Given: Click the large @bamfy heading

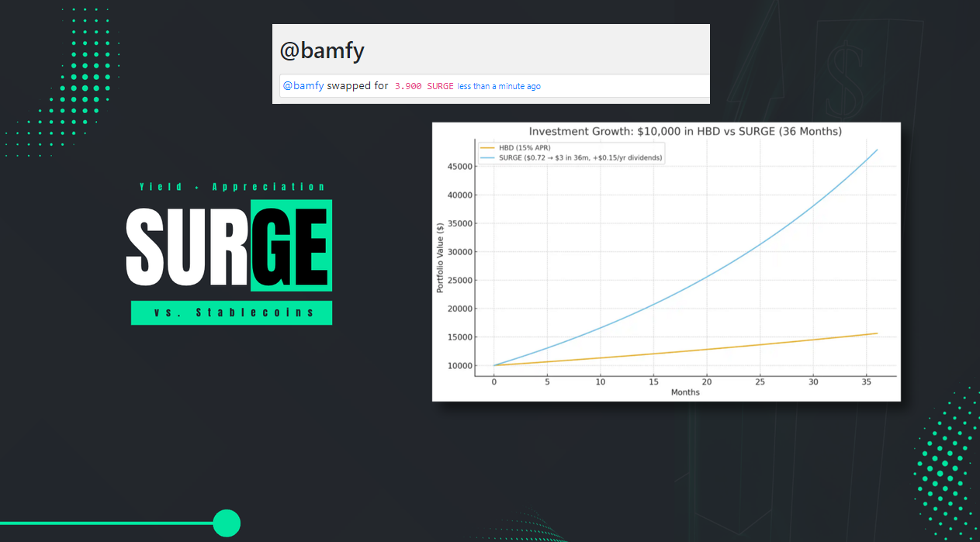Looking at the screenshot, I should pyautogui.click(x=322, y=51).
